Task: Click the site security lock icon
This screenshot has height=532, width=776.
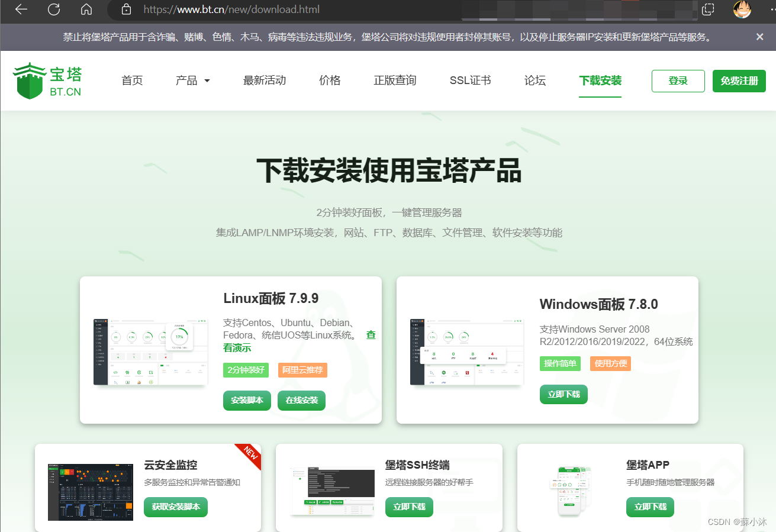Action: 125,9
